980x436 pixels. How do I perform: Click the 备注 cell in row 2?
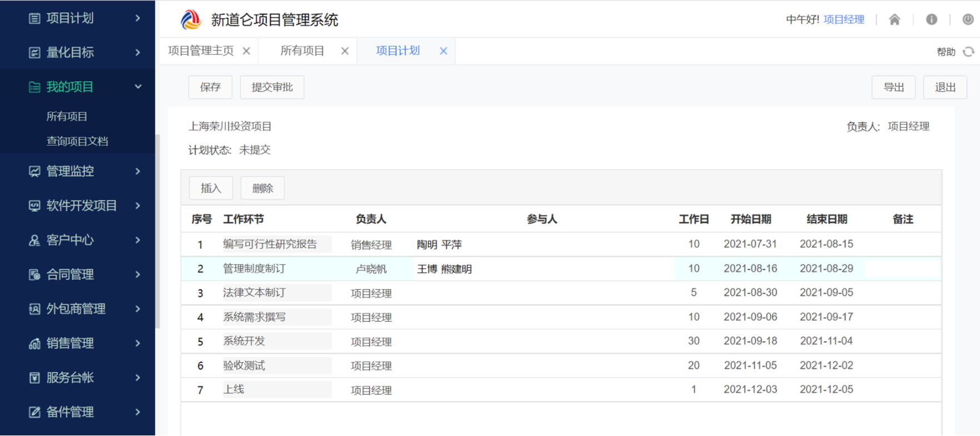click(903, 269)
